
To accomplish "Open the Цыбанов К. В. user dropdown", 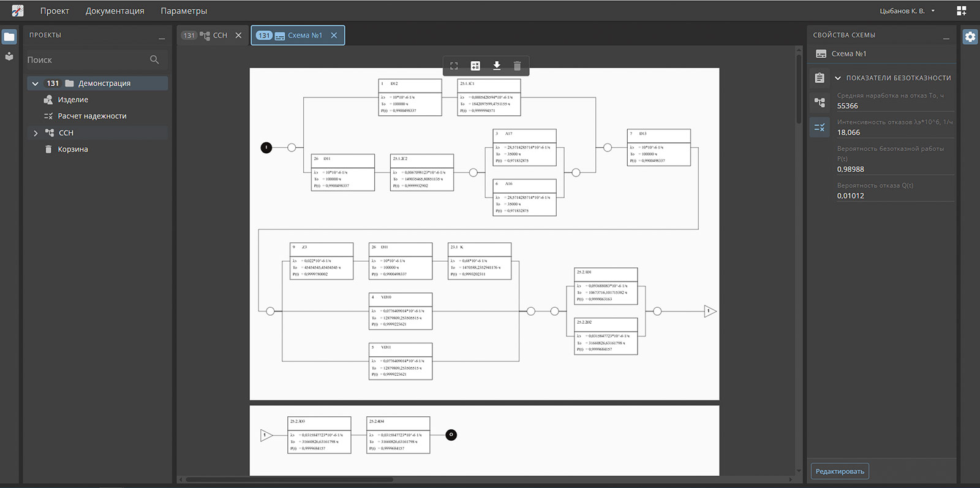I will [x=907, y=11].
